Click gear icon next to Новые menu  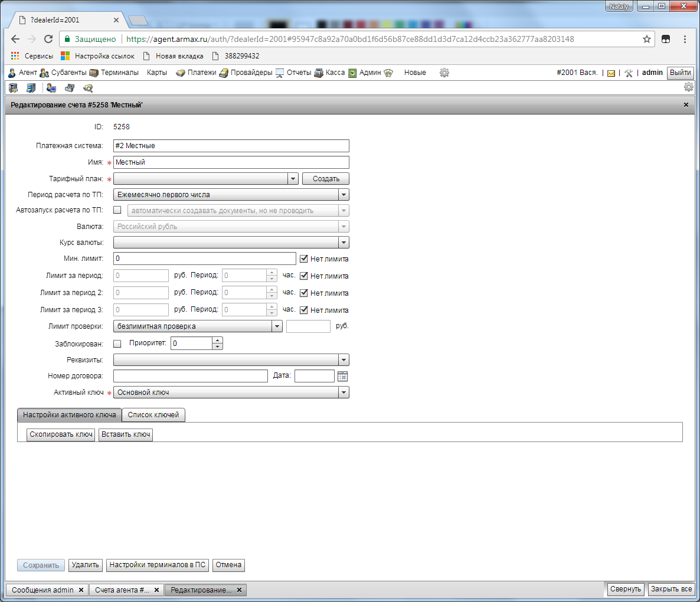click(444, 73)
